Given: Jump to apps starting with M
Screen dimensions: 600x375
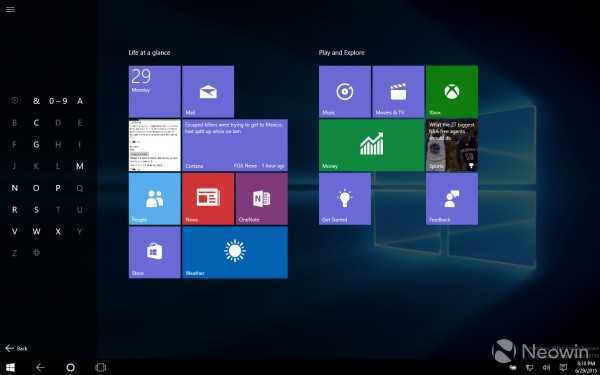Looking at the screenshot, I should [x=80, y=166].
